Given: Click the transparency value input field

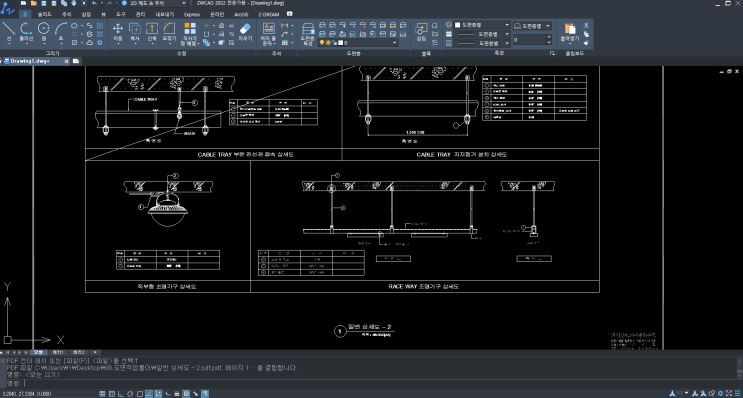Looking at the screenshot, I should [x=530, y=40].
